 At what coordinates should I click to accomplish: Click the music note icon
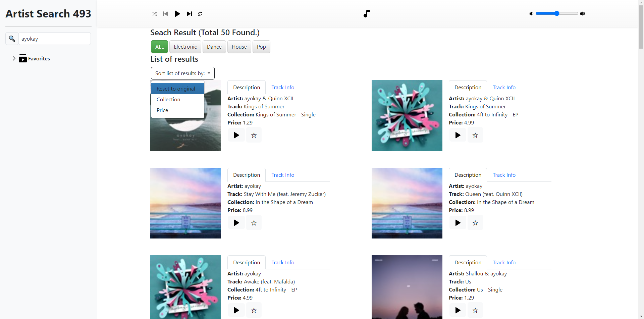pyautogui.click(x=367, y=14)
